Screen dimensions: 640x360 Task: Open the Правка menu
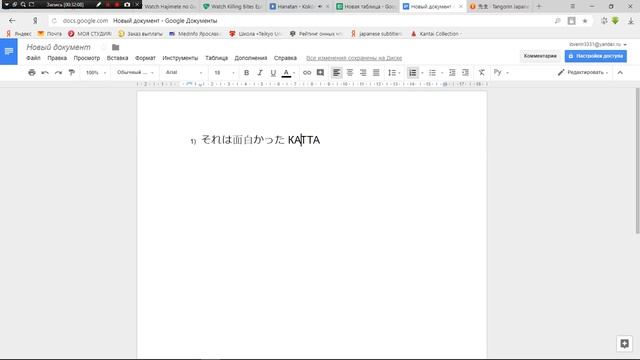(x=57, y=58)
